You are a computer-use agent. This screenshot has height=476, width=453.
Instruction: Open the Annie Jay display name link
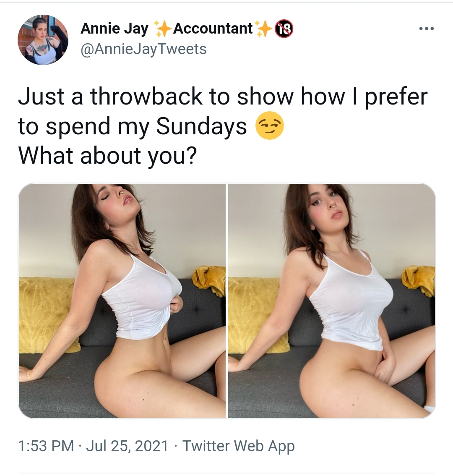[x=115, y=29]
